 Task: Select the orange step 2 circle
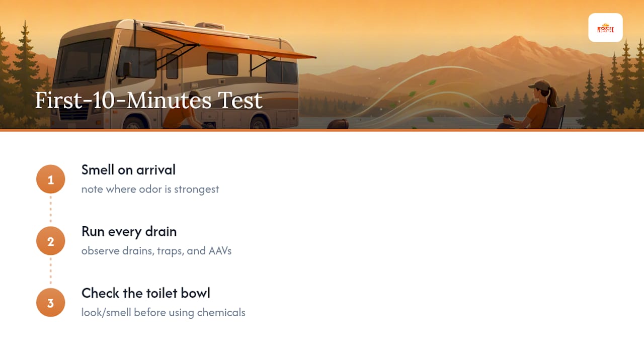tap(51, 241)
